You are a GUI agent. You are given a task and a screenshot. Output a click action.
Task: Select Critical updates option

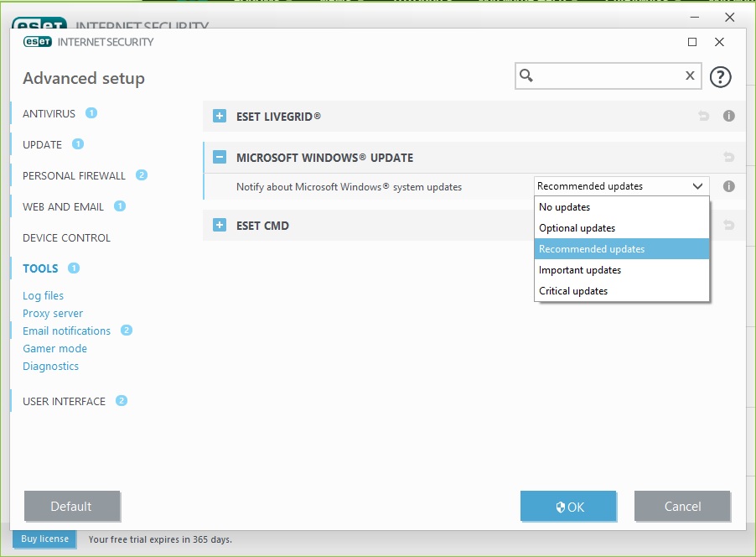click(622, 291)
